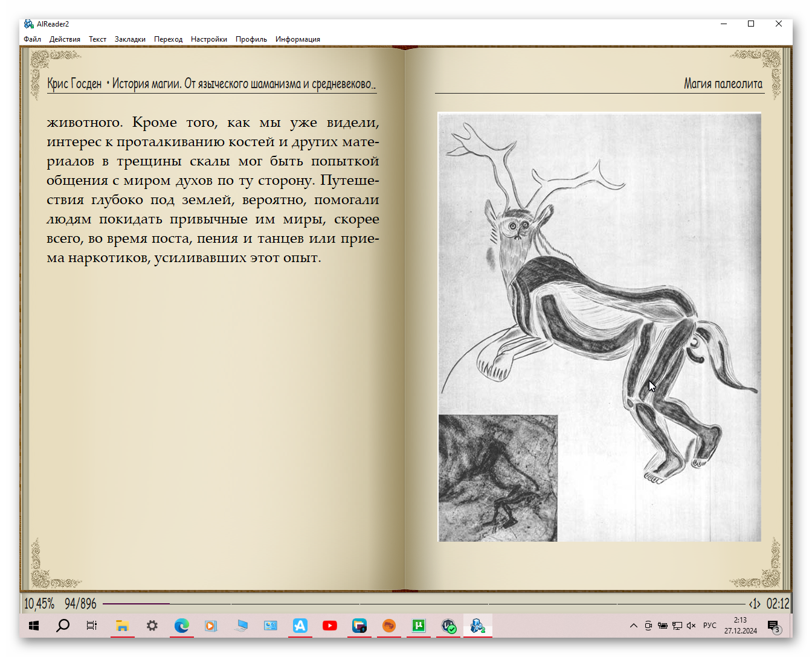Viewport: 812px width, 657px height.
Task: Open the media player taskbar icon
Action: point(211,626)
